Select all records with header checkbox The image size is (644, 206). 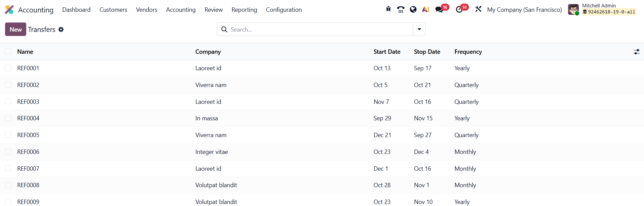click(8, 52)
